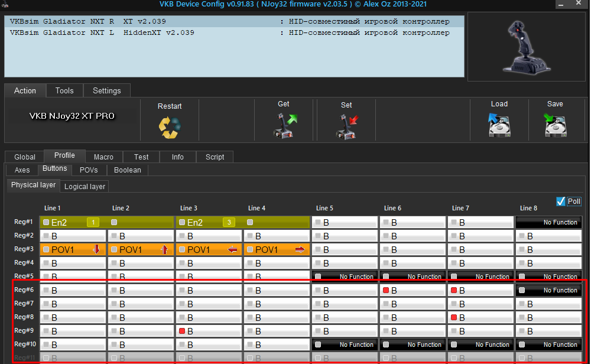Toggle checkbox in Reg#5 Line 5 No Function
The width and height of the screenshot is (591, 364).
(x=318, y=277)
